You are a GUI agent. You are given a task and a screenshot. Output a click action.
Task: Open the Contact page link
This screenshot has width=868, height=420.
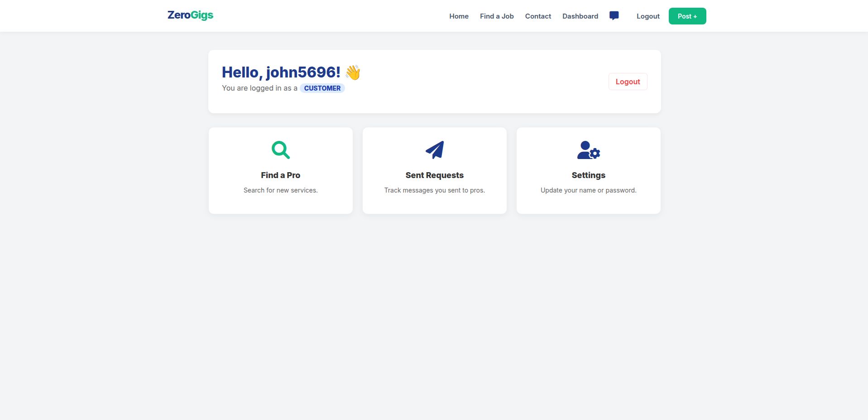[x=538, y=16]
